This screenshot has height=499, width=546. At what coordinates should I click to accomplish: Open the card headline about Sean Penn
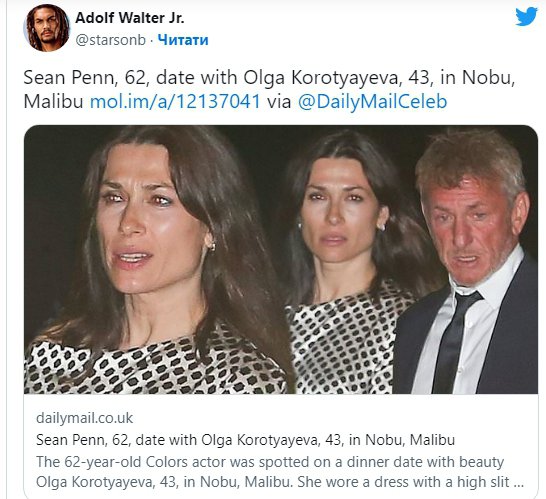click(x=245, y=440)
